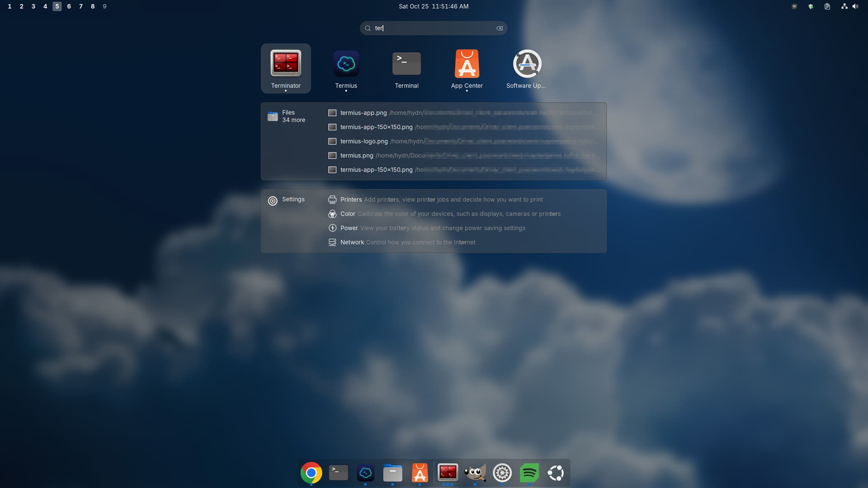868x488 pixels.
Task: Click the search input field
Action: 433,28
